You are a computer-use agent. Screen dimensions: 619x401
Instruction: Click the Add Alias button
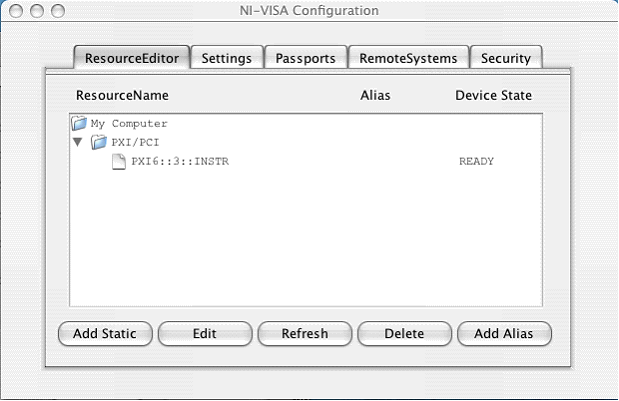click(504, 333)
